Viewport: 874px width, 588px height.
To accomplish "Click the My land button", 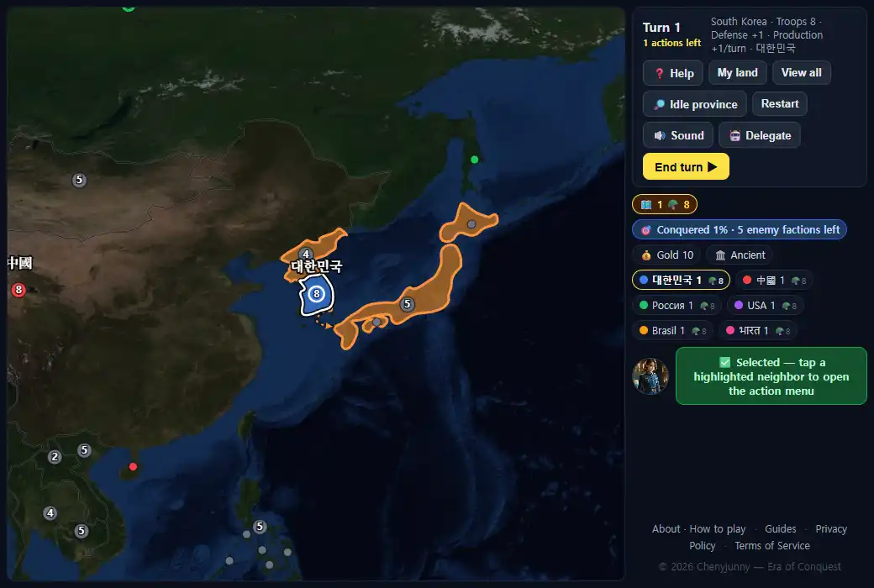I will 738,72.
